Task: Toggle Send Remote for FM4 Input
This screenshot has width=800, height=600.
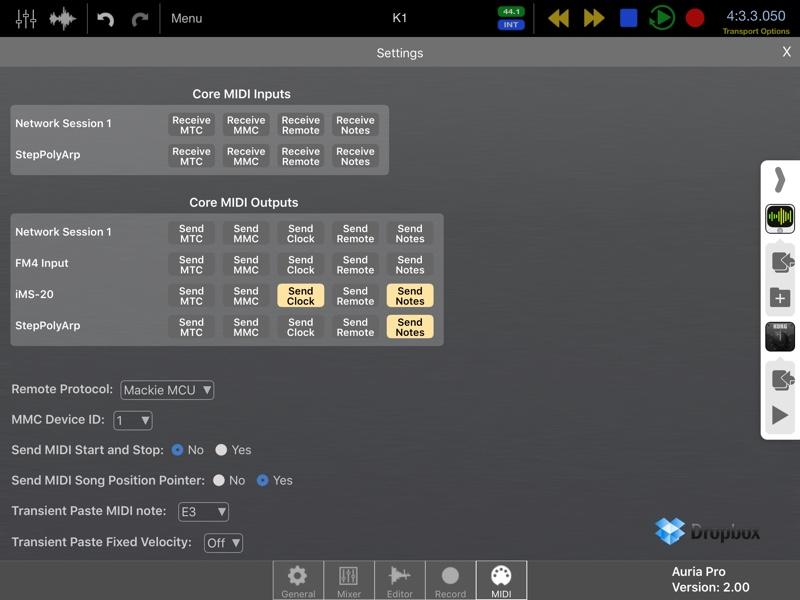Action: pyautogui.click(x=355, y=265)
